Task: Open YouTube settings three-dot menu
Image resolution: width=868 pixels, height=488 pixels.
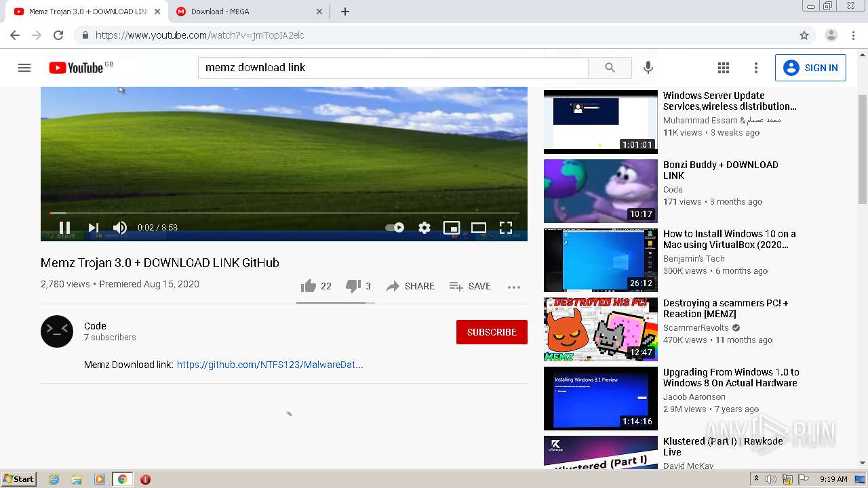Action: (756, 68)
